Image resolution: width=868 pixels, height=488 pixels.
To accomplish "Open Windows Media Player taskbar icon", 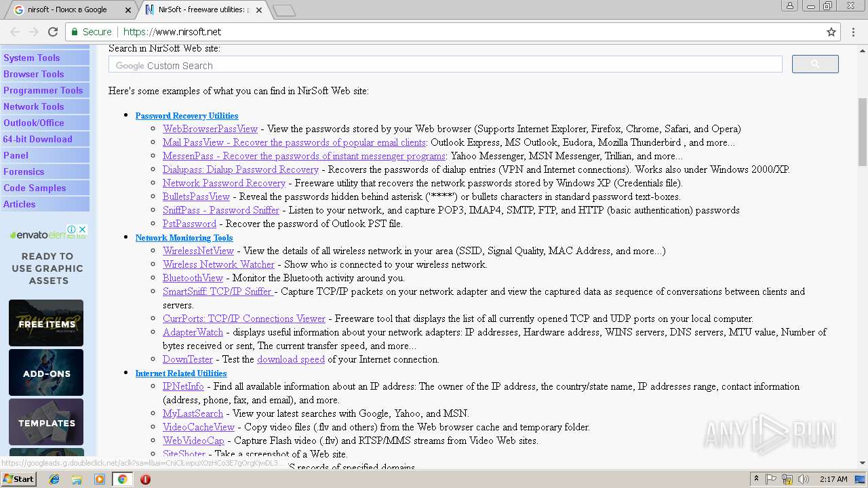I will tap(100, 479).
